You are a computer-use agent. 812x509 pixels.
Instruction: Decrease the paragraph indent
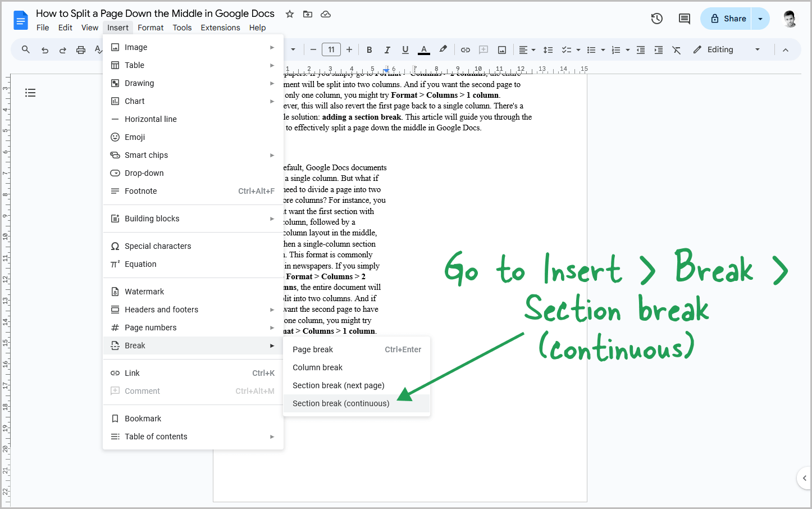pos(641,50)
